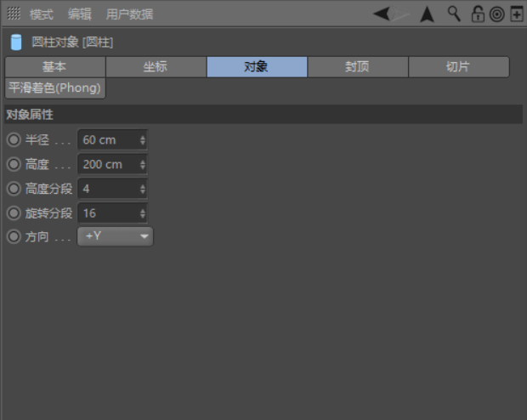Image resolution: width=527 pixels, height=420 pixels.
Task: Click the plus new manager icon
Action: tap(516, 14)
